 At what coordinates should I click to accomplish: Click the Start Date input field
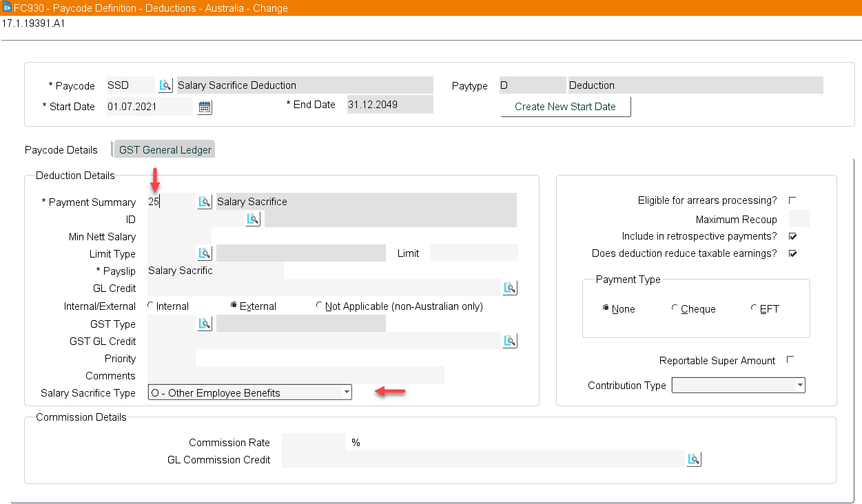point(151,107)
